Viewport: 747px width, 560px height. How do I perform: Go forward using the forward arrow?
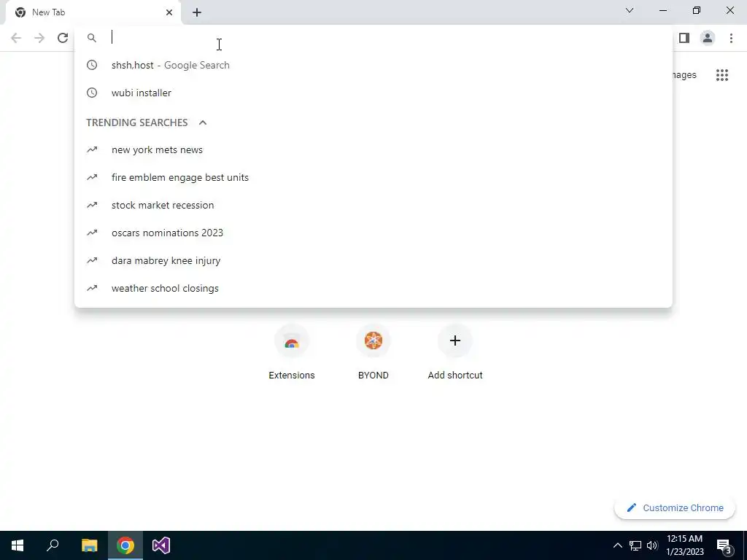(x=39, y=38)
